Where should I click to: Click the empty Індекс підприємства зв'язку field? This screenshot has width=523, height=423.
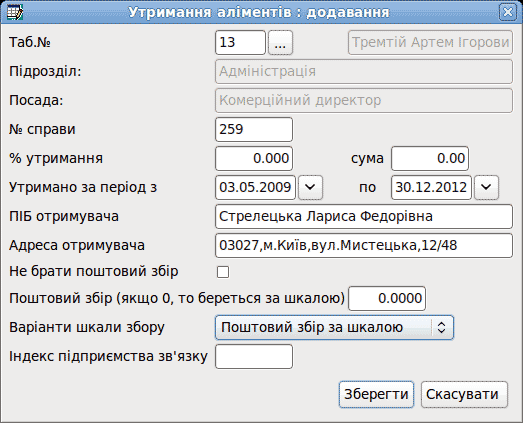click(254, 357)
